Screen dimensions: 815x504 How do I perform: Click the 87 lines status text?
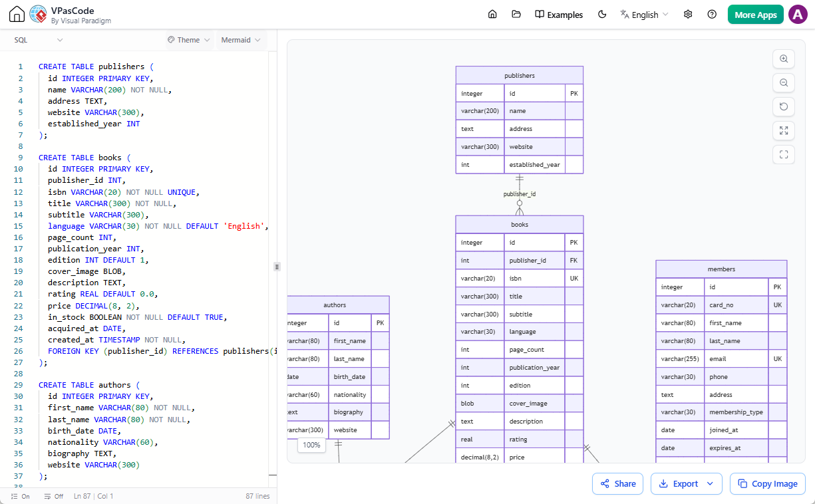point(257,496)
